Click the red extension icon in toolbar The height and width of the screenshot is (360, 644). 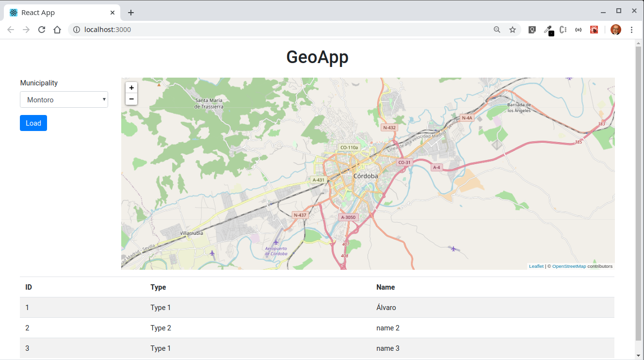(x=594, y=30)
